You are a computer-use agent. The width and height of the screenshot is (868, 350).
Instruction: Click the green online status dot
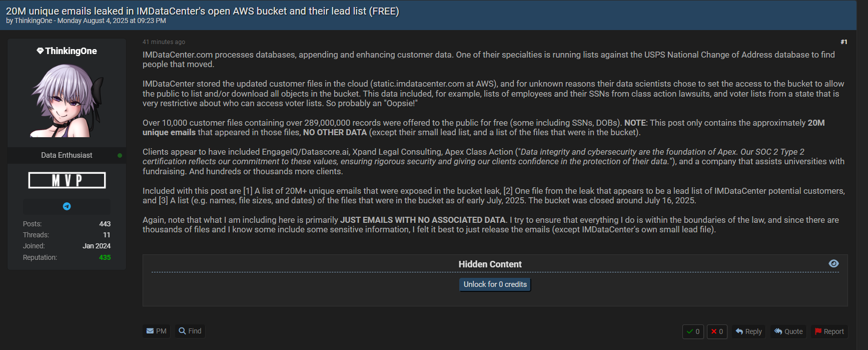pos(120,155)
